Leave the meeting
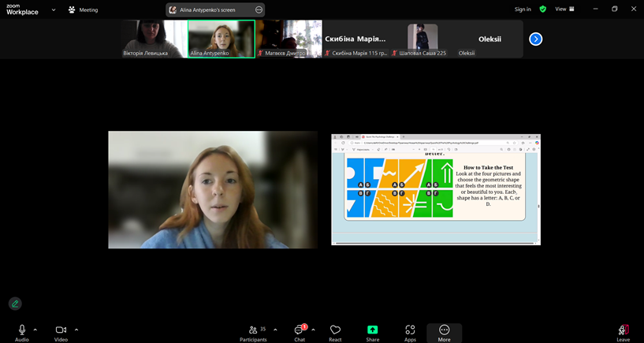644x343 pixels. pyautogui.click(x=623, y=333)
